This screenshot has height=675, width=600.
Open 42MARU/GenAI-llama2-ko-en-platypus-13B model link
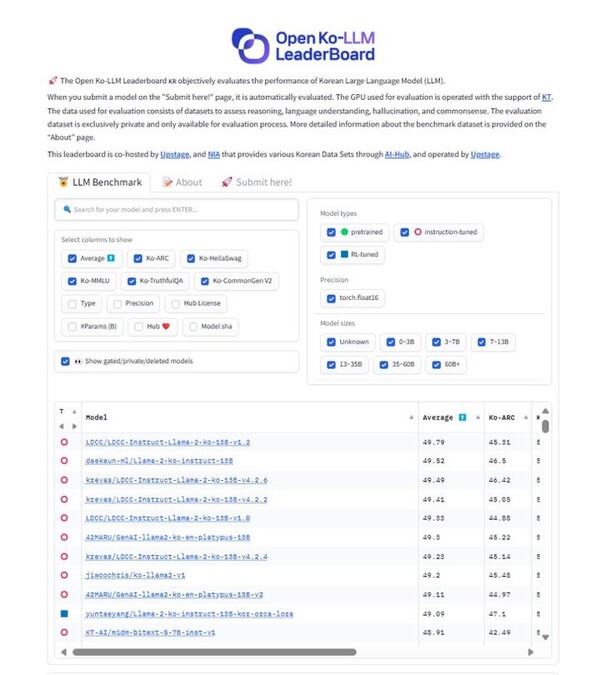[168, 537]
